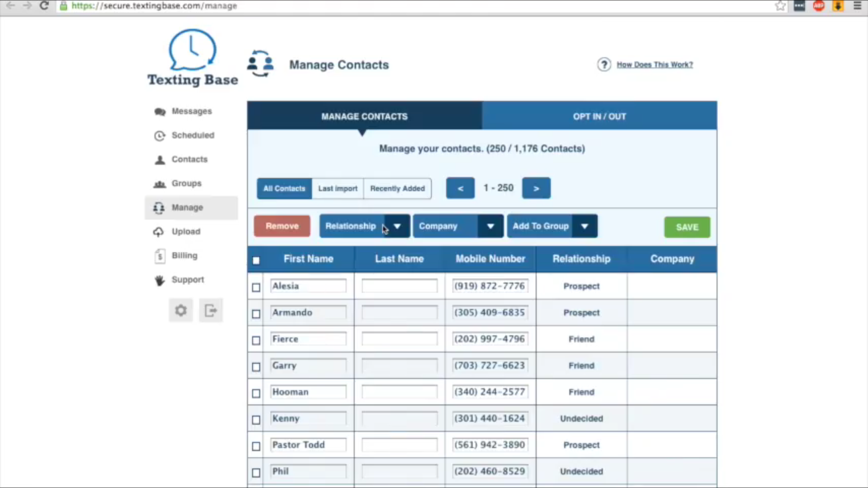
Task: Select the checkbox next to Kenny
Action: (256, 420)
